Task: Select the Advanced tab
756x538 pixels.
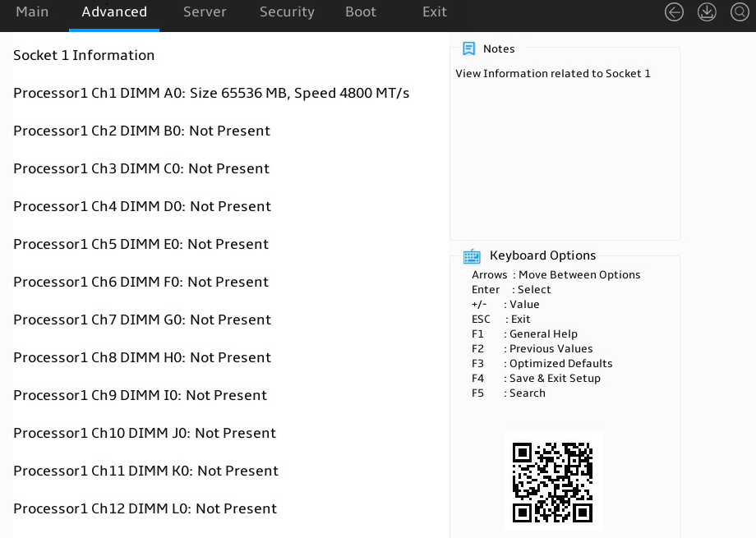Action: [114, 12]
